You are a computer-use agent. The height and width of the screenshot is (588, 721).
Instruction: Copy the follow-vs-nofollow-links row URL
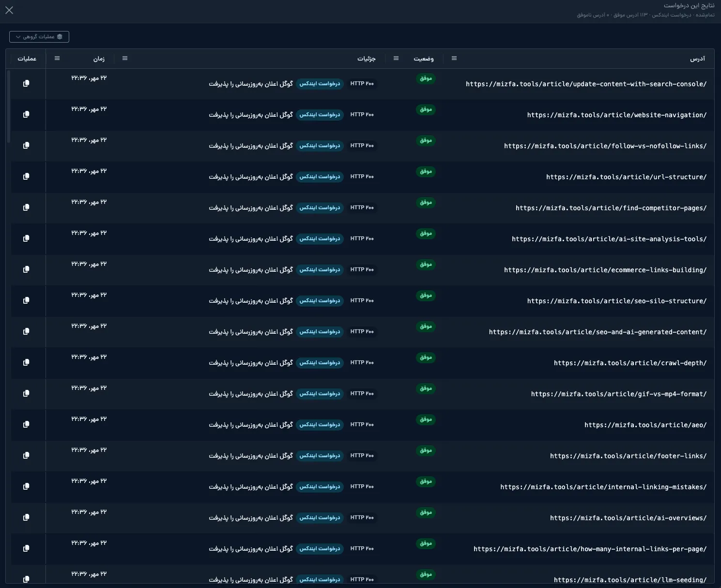[26, 145]
